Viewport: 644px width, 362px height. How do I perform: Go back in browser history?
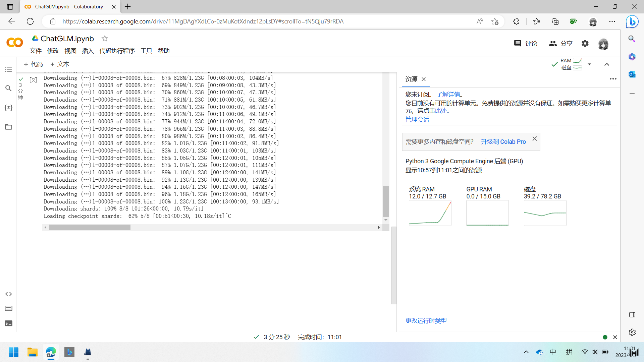12,21
